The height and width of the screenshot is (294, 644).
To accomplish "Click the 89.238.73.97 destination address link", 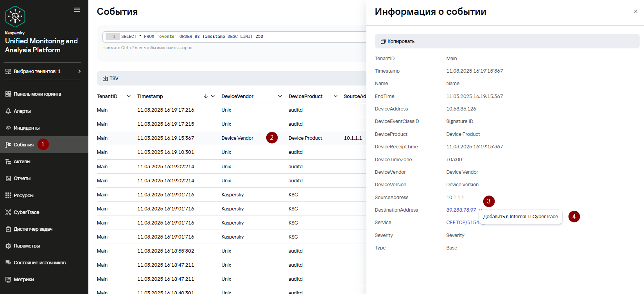I will (461, 210).
